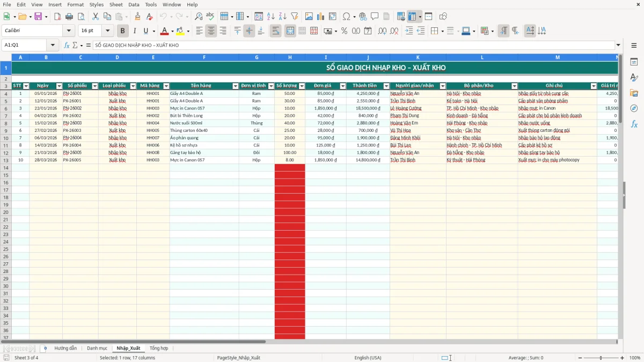Toggle Wrap Text
Image resolution: width=644 pixels, height=362 pixels.
tap(276, 31)
